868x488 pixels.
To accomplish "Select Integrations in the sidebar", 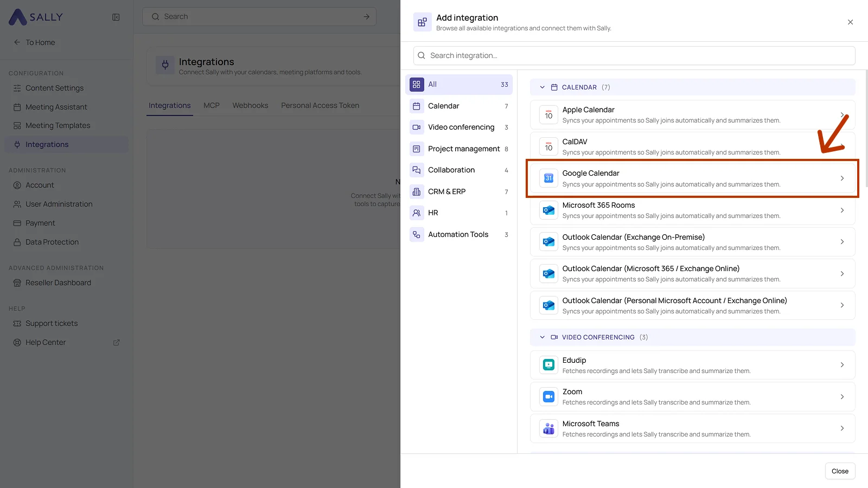I will [67, 144].
